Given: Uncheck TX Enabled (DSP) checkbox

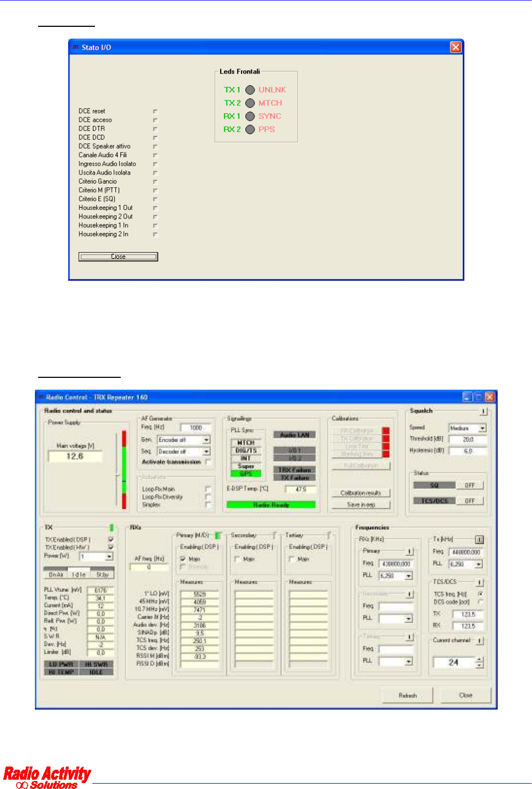Looking at the screenshot, I should tap(111, 539).
